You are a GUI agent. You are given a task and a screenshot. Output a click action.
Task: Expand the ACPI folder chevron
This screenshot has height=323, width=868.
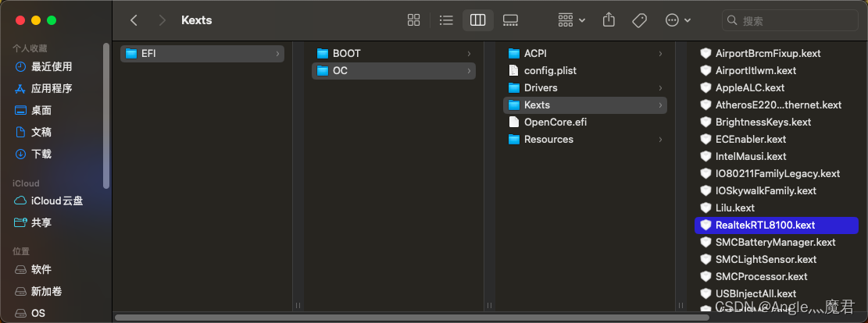[x=660, y=54]
